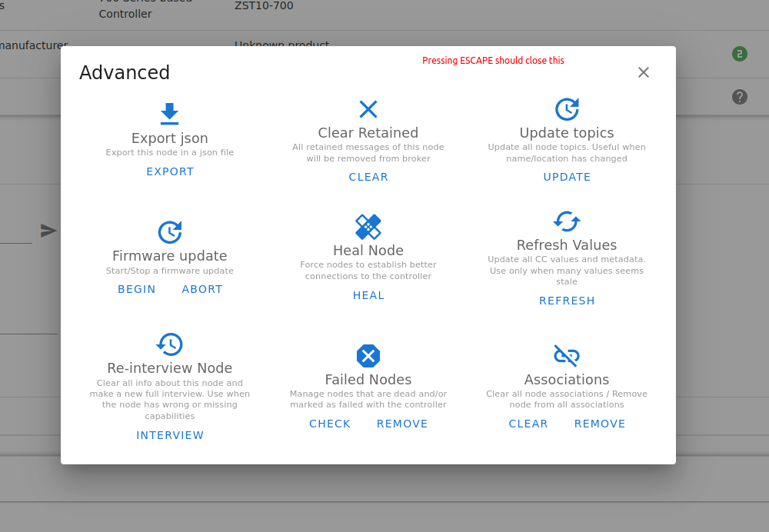Image resolution: width=769 pixels, height=532 pixels.
Task: Click the Update topics refresh icon
Action: coord(567,108)
